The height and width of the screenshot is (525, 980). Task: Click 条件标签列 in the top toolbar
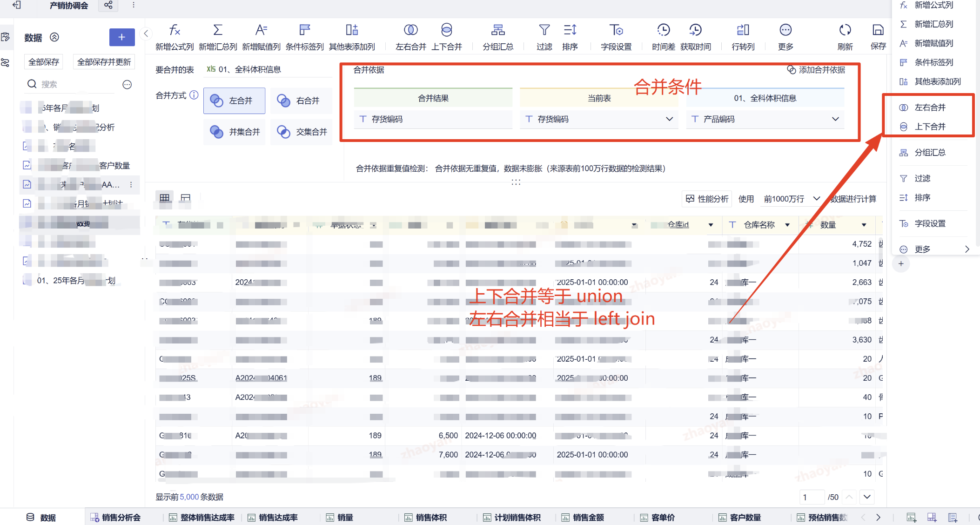pyautogui.click(x=304, y=37)
